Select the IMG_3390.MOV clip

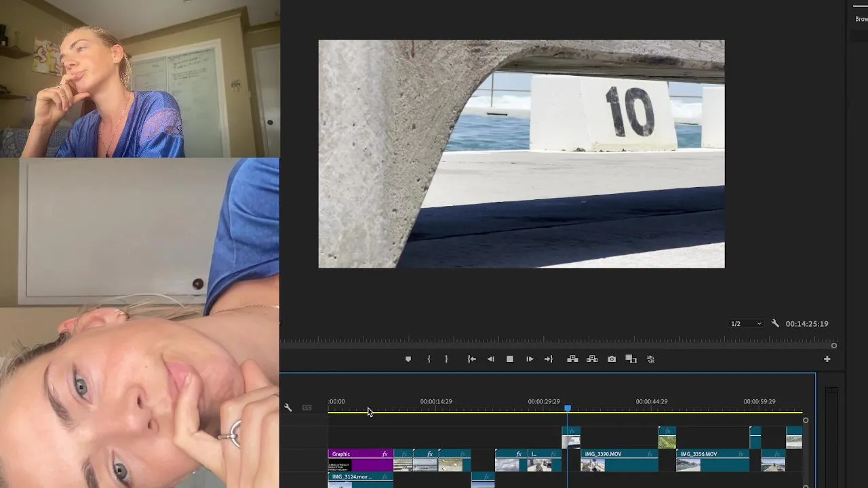619,460
